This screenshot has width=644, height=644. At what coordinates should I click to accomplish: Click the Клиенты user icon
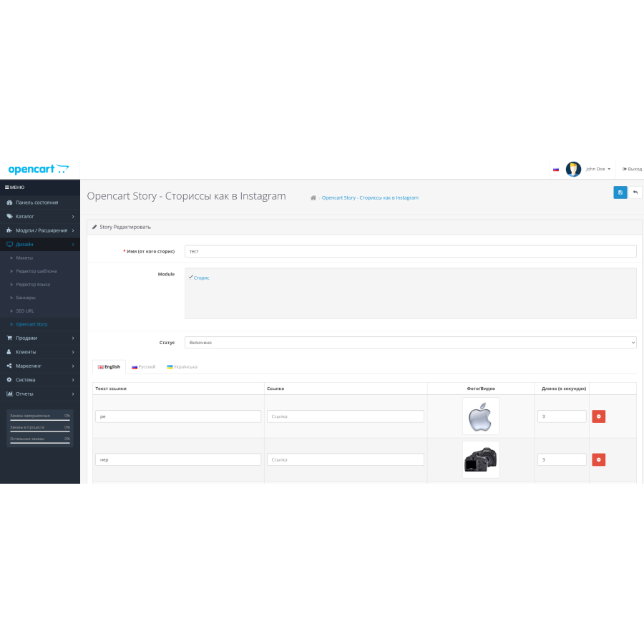click(x=9, y=352)
